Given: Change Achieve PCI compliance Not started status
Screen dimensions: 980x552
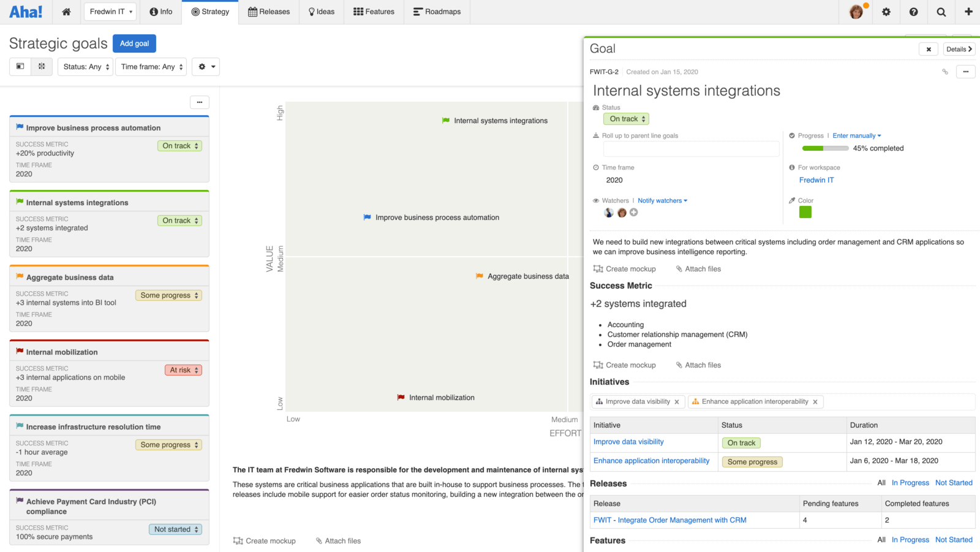Looking at the screenshot, I should [x=176, y=529].
